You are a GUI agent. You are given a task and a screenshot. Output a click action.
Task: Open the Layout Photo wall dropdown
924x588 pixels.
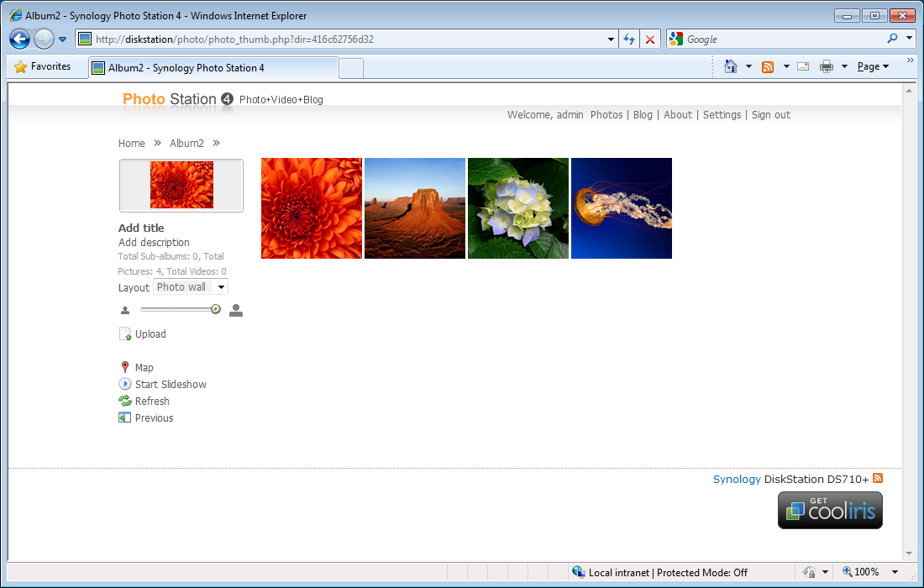pos(191,287)
